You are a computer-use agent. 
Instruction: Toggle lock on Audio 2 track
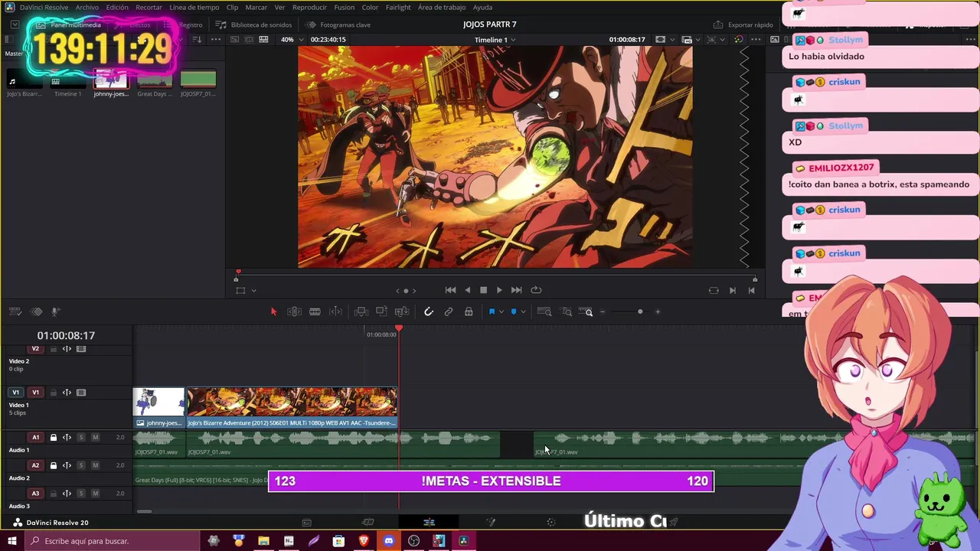(x=54, y=465)
